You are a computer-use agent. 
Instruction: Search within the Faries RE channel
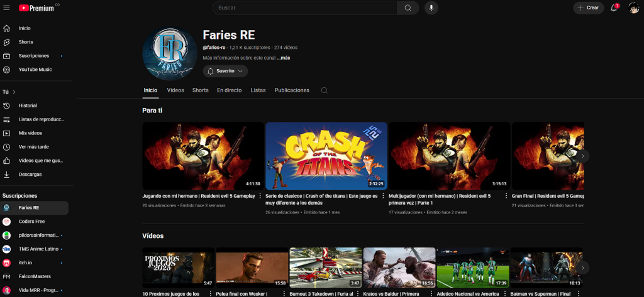pos(324,90)
